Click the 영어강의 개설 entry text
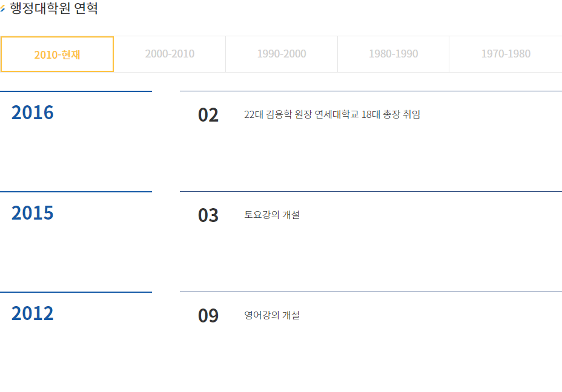The width and height of the screenshot is (562, 392). [272, 315]
